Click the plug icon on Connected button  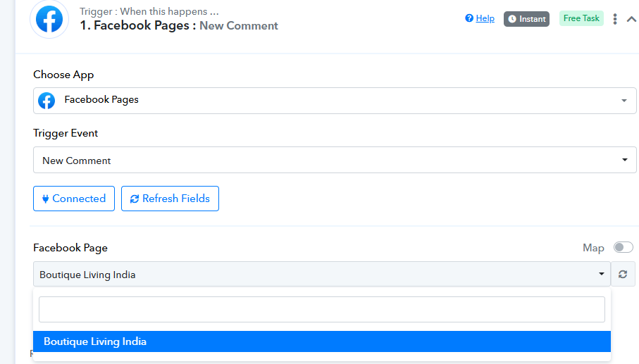click(x=46, y=199)
